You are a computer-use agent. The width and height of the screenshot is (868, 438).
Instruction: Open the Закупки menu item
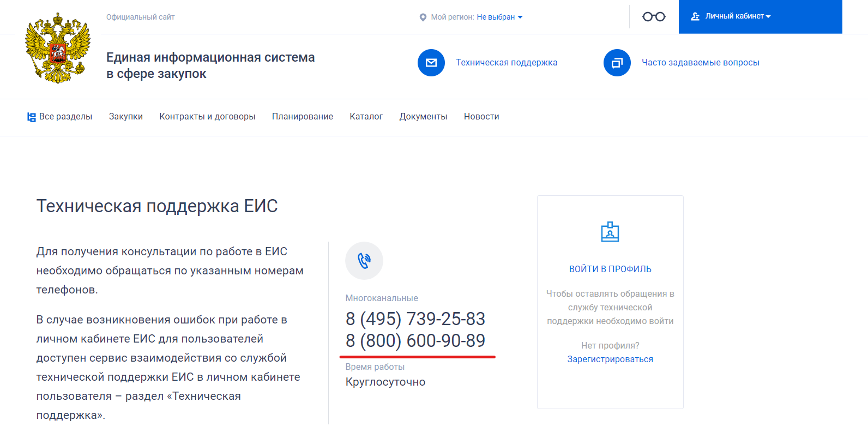pyautogui.click(x=126, y=117)
